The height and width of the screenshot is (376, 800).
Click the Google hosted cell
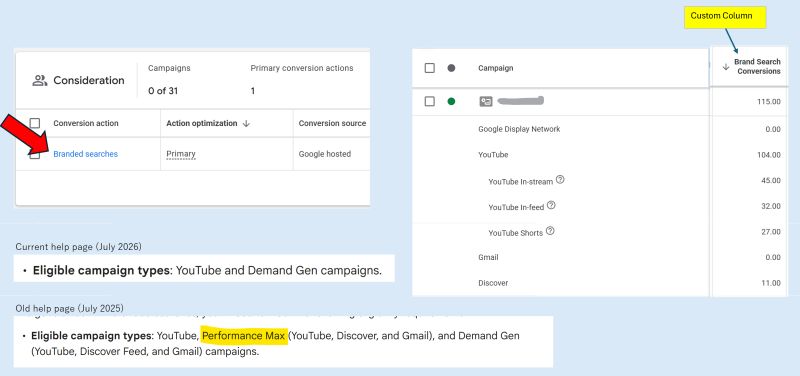(x=324, y=154)
